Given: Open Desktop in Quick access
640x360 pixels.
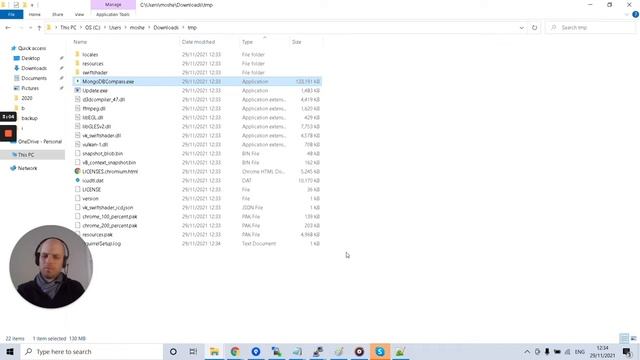Looking at the screenshot, I should pos(31,58).
